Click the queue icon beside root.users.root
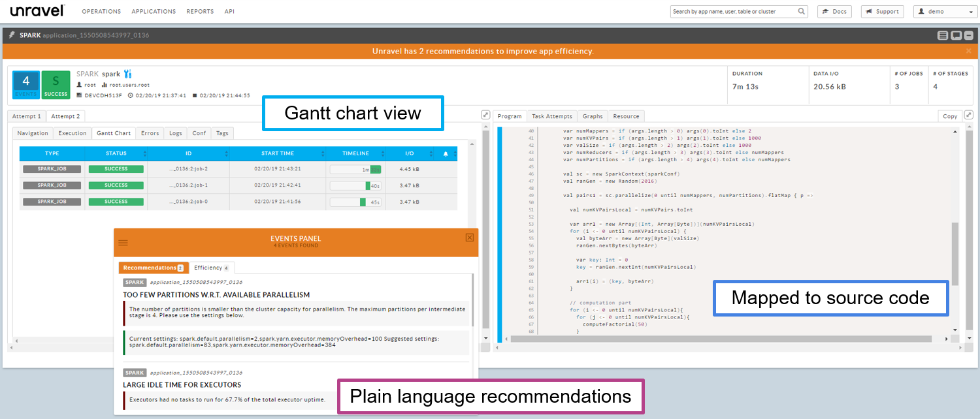The image size is (980, 419). (105, 85)
